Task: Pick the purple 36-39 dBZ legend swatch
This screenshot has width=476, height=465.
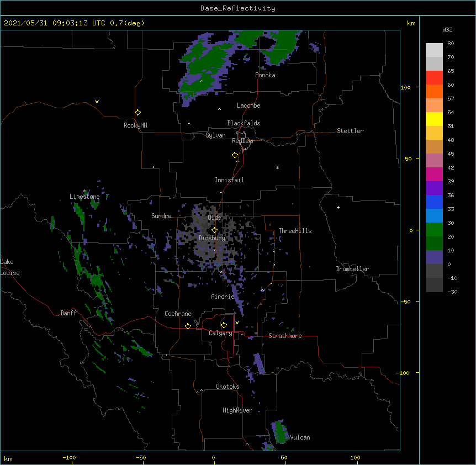Action: click(x=434, y=188)
